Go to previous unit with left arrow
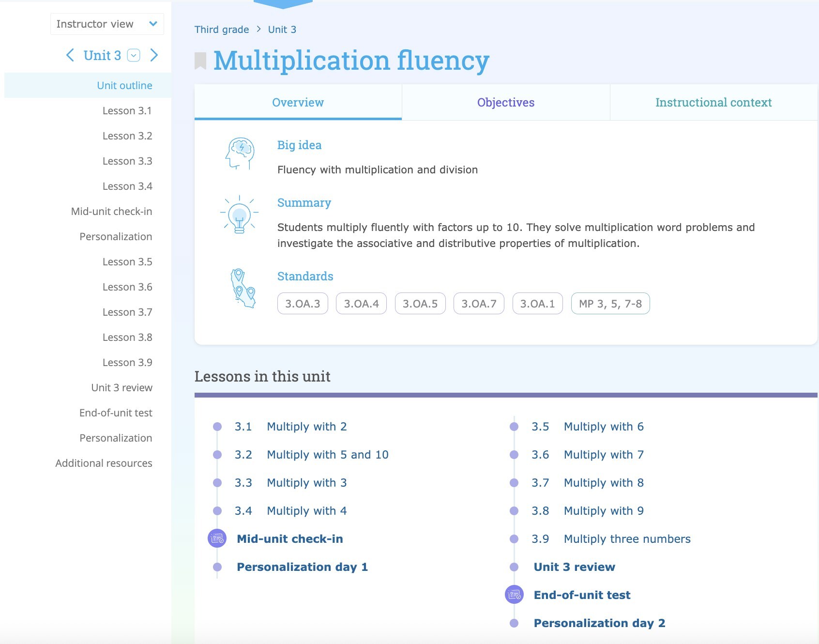The image size is (819, 644). (70, 55)
